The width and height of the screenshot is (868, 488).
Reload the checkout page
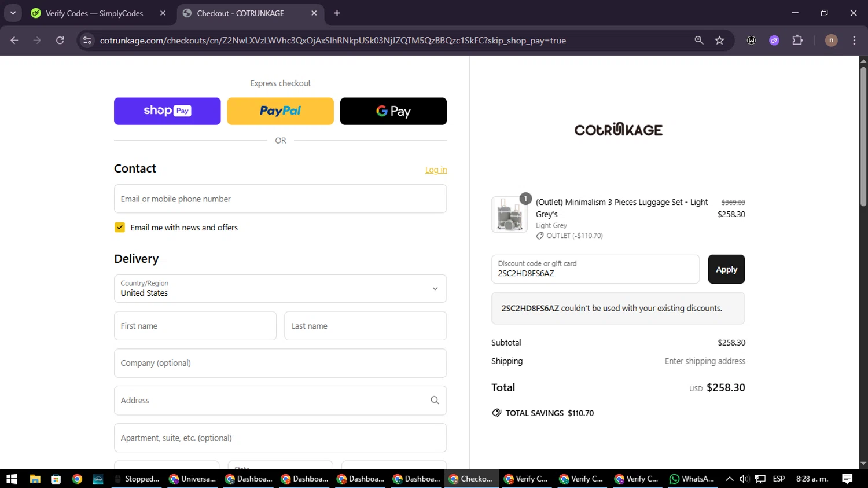(60, 41)
